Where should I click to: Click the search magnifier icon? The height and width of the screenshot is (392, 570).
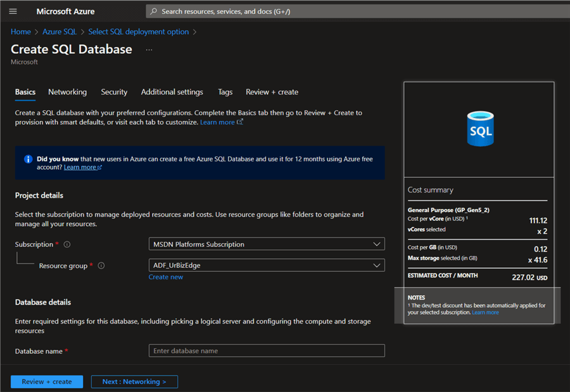[x=154, y=11]
